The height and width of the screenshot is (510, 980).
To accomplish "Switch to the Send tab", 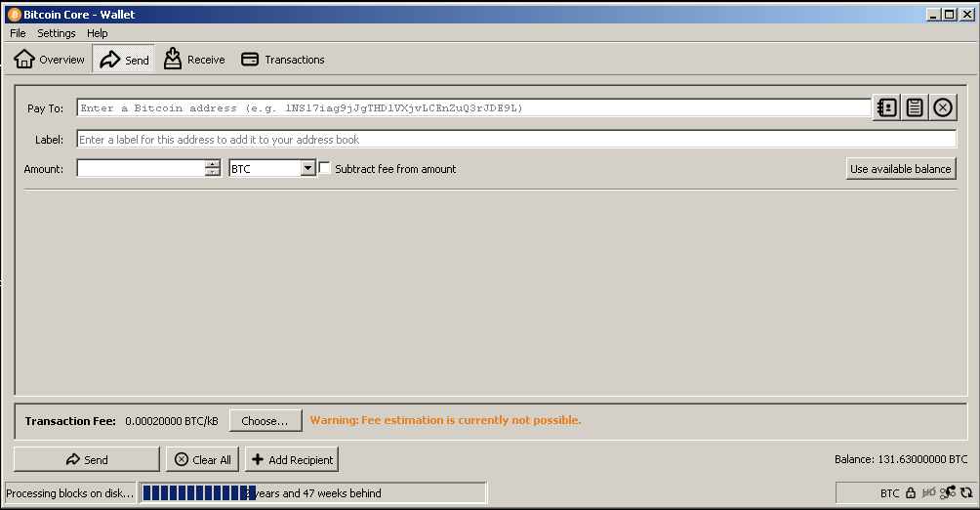I will (x=124, y=60).
